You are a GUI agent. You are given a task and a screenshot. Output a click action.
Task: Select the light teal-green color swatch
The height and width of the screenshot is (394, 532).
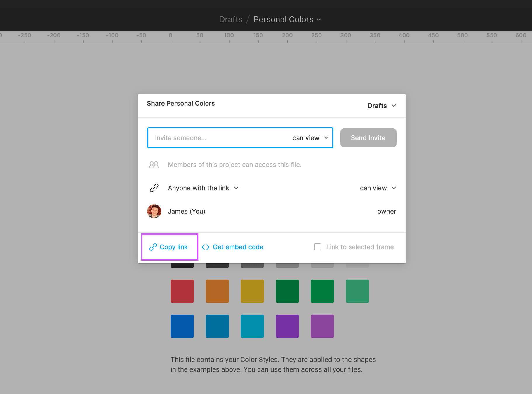(x=357, y=291)
